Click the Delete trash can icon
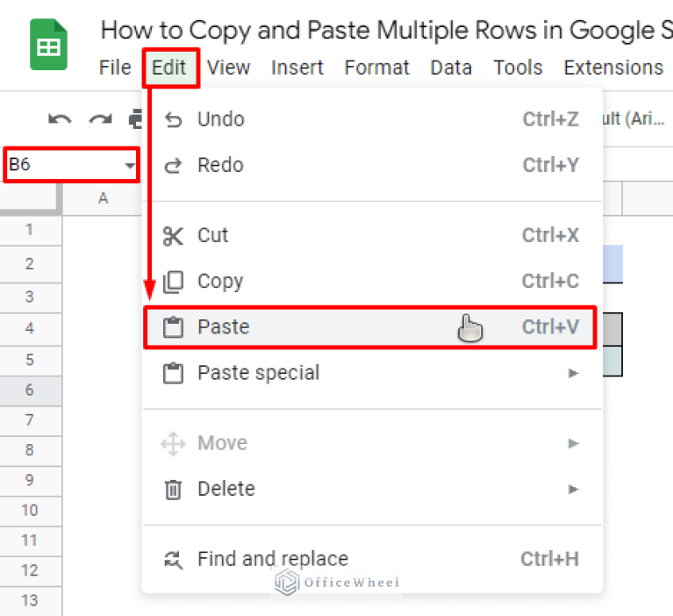This screenshot has height=616, width=673. point(173,490)
